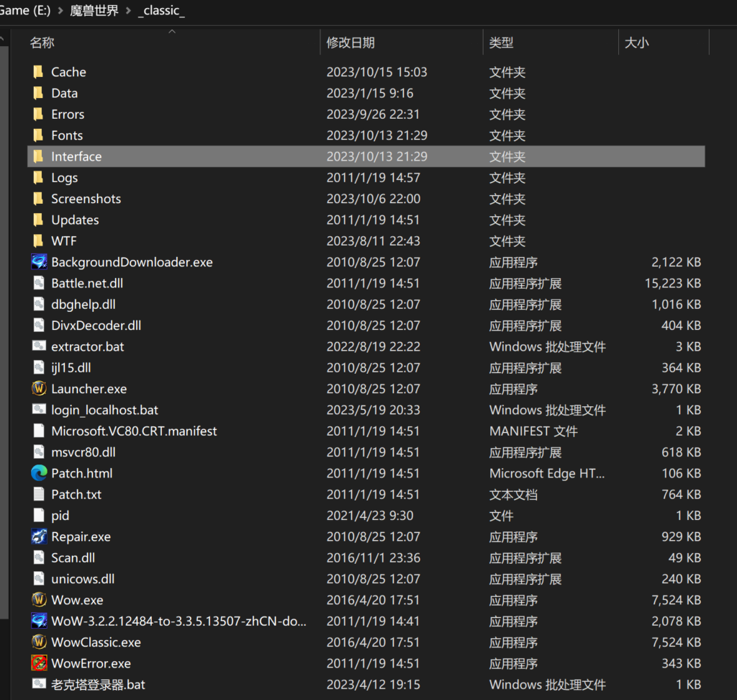Viewport: 737px width, 700px height.
Task: Expand the chevron after 魔兽世界 breadcrumb
Action: click(x=128, y=10)
